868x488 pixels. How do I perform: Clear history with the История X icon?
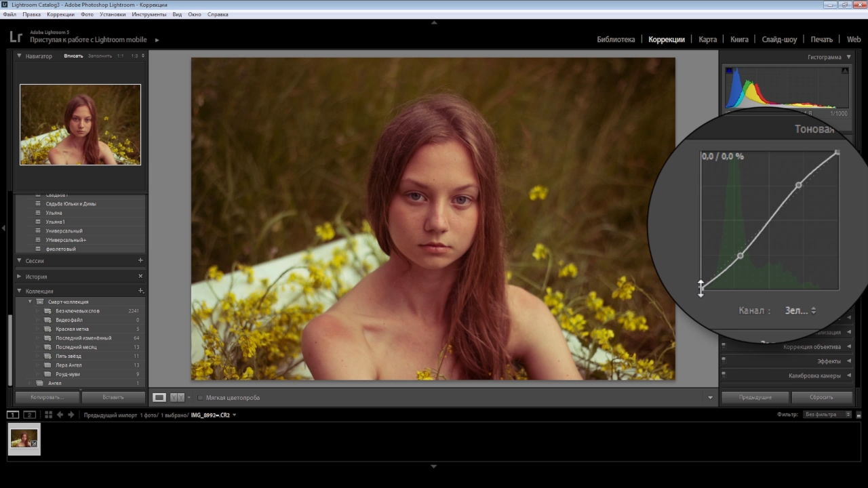point(140,277)
